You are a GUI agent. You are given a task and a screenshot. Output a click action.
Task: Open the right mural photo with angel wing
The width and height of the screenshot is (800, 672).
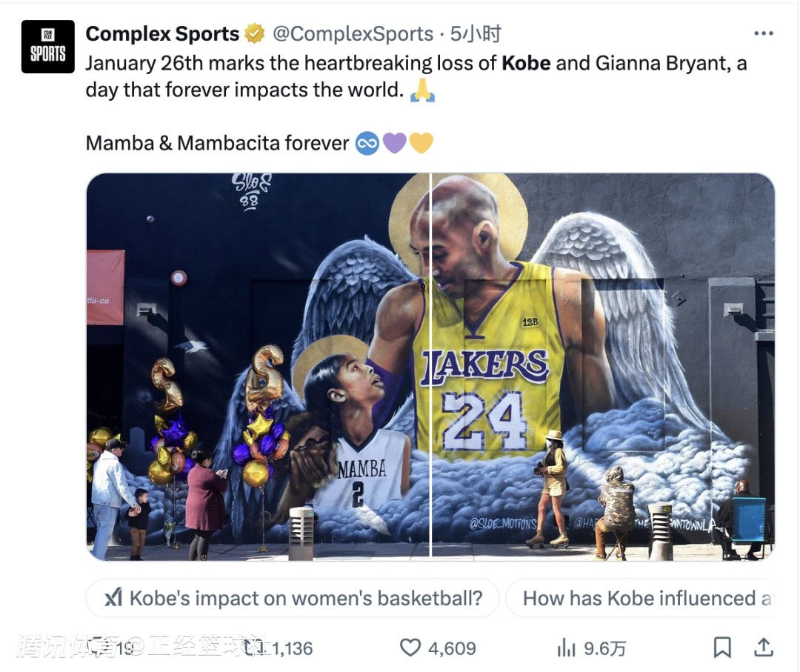[x=603, y=367]
